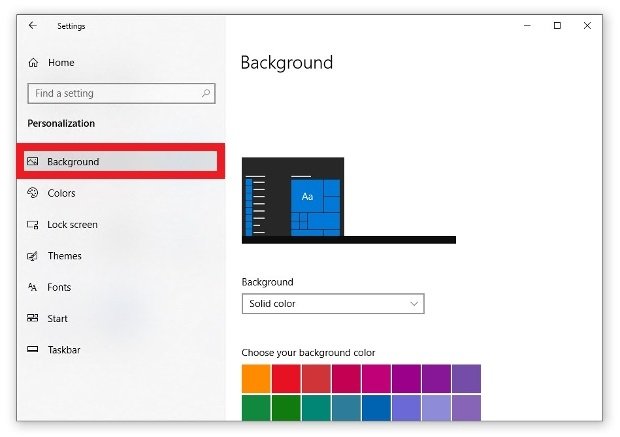Select the crimson pink swatch in top row
The height and width of the screenshot is (437, 620).
(346, 379)
